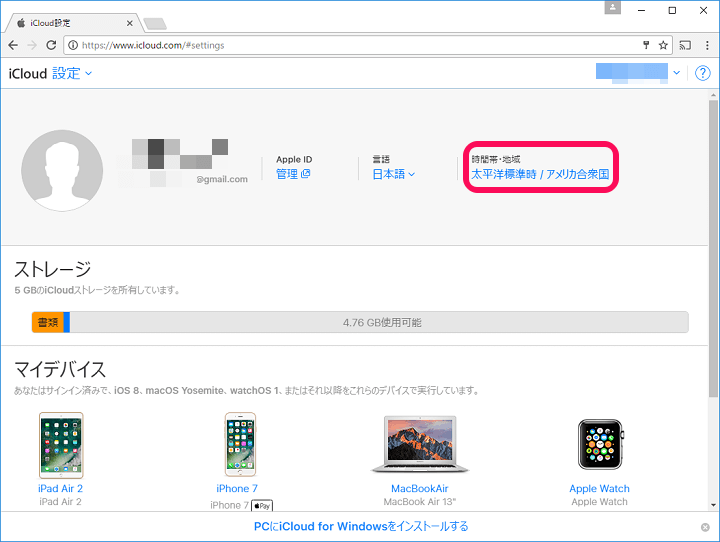Click the Apple Pay badge under iPhone 7
The width and height of the screenshot is (720, 542).
[x=262, y=506]
